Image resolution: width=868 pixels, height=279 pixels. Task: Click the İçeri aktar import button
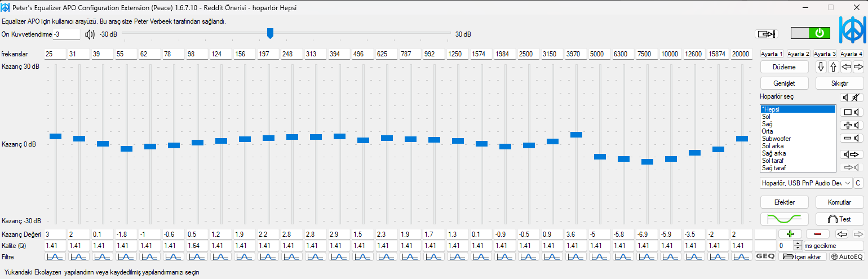[803, 256]
